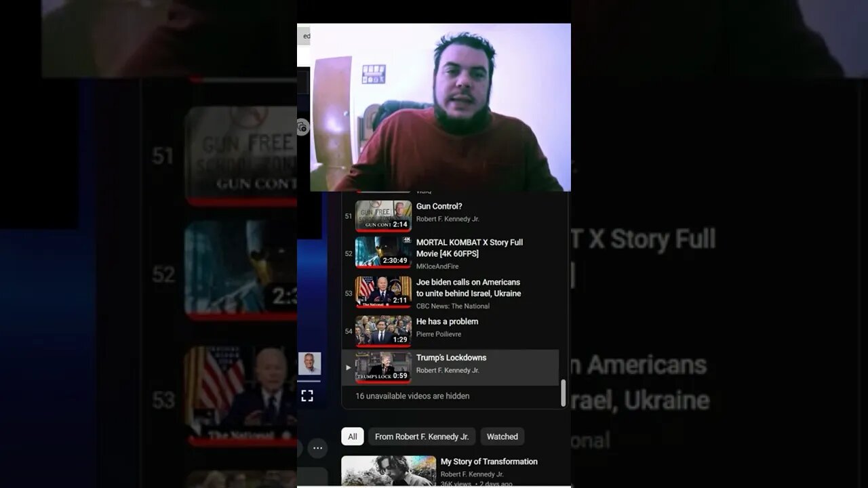
Task: Open the He has a problem thumbnail
Action: 383,331
